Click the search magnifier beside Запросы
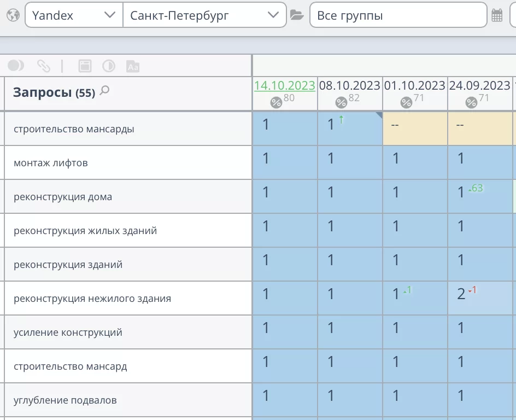The width and height of the screenshot is (516, 420). (105, 91)
